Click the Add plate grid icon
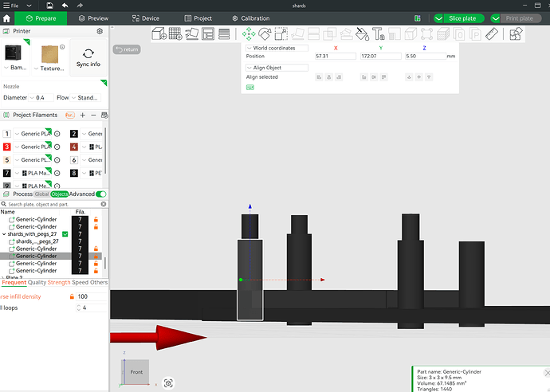The width and height of the screenshot is (550, 392). [175, 34]
